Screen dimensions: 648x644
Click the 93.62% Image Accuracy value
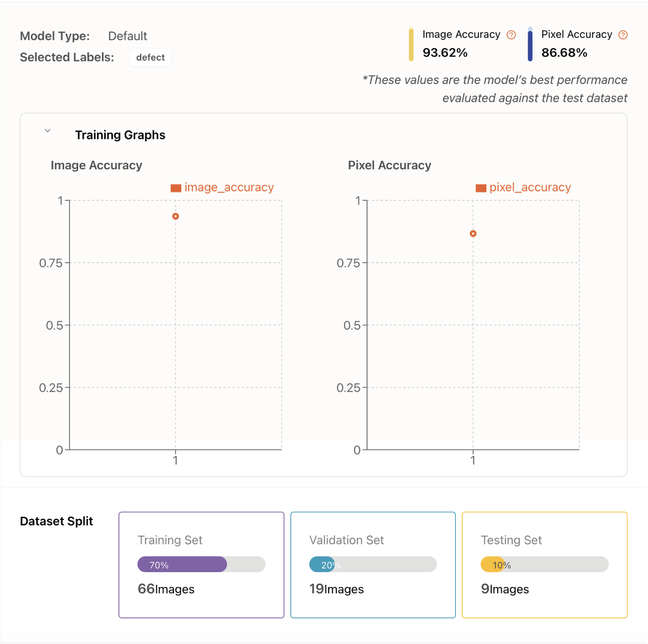coord(445,53)
